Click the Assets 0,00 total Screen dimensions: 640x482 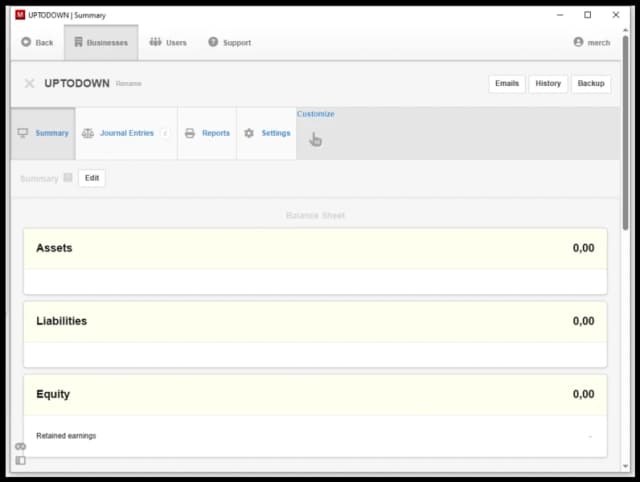click(583, 248)
